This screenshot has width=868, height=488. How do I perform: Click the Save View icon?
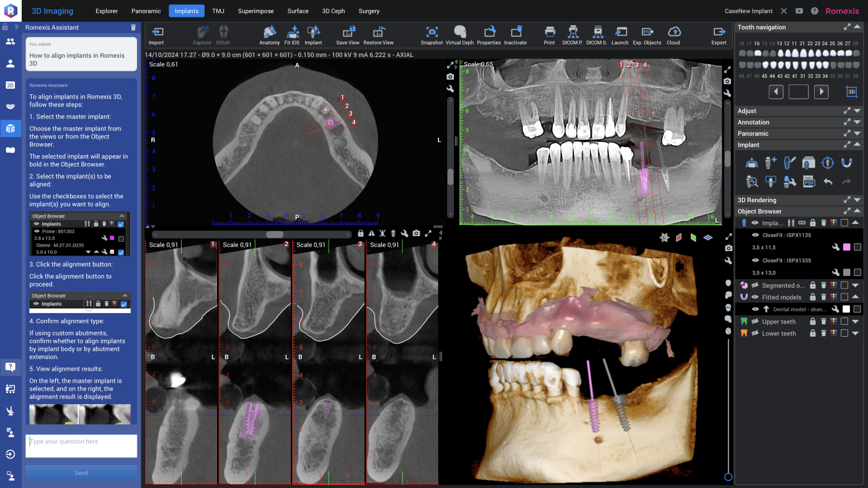(x=348, y=35)
